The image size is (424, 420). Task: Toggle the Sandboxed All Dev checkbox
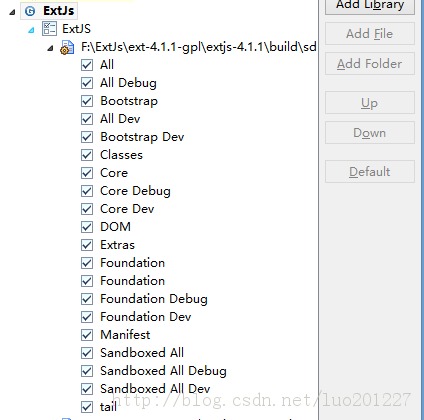click(x=87, y=389)
